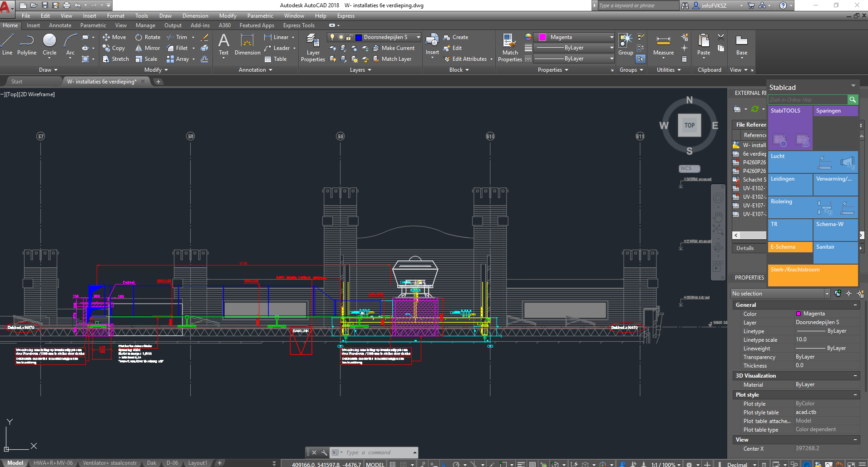Toggle layer on/off lightbulb icon
Screen dimensions: 868x467
[332, 37]
